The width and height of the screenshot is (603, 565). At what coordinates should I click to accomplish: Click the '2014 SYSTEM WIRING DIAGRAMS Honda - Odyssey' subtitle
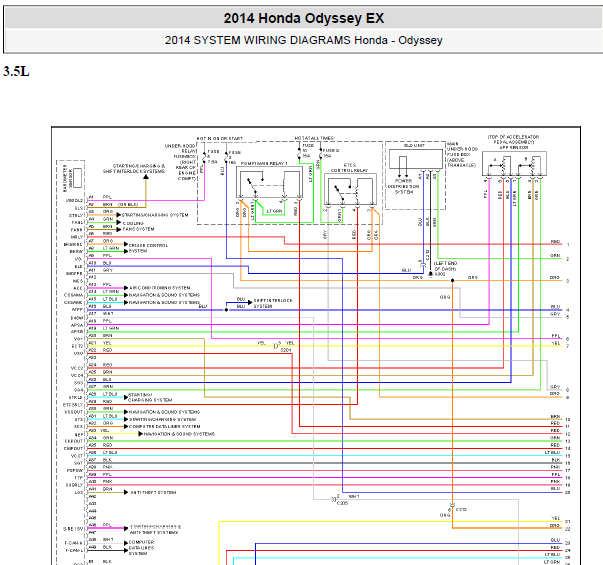[x=303, y=40]
